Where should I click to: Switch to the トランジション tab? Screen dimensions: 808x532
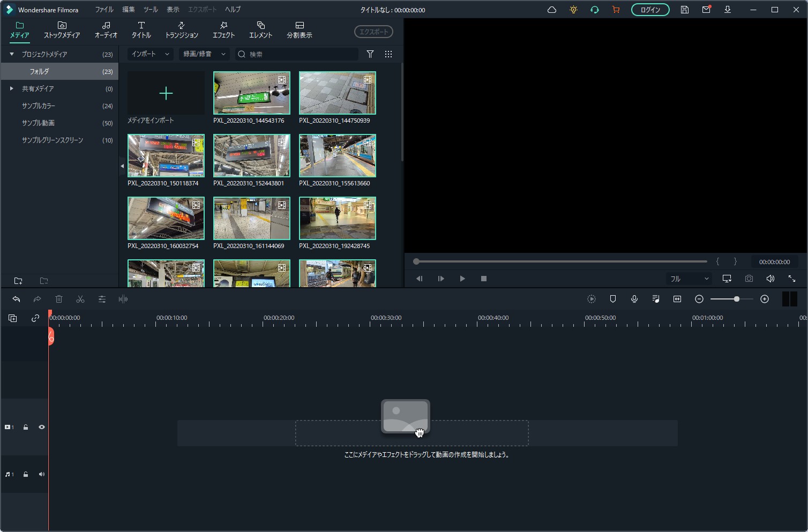182,30
